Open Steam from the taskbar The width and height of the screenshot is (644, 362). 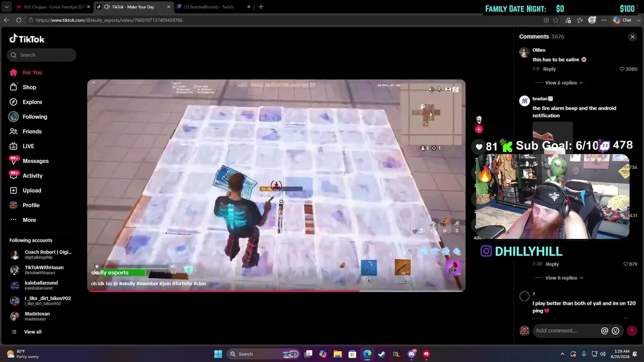pos(382,354)
